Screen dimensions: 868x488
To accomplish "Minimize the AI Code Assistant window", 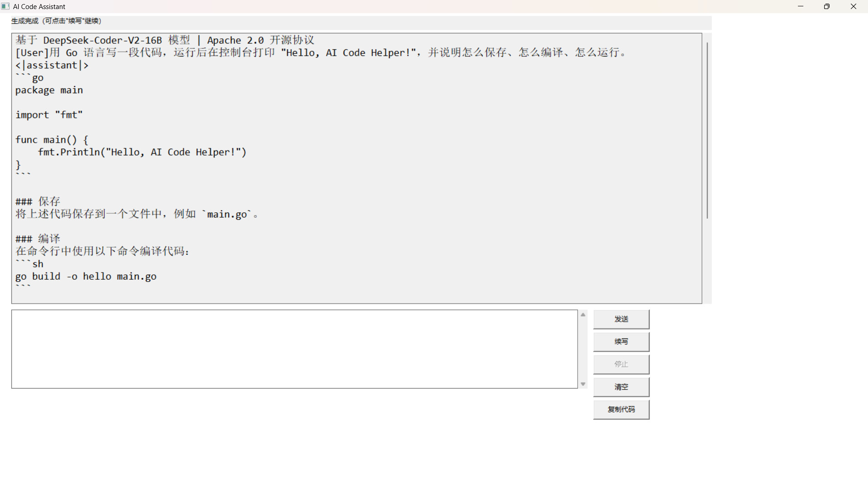I will (801, 6).
